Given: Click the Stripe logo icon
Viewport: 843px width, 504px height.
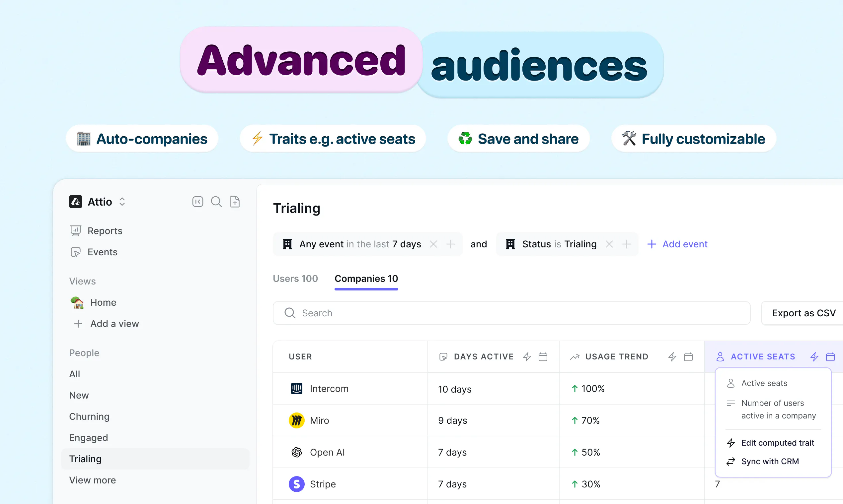Looking at the screenshot, I should point(297,484).
